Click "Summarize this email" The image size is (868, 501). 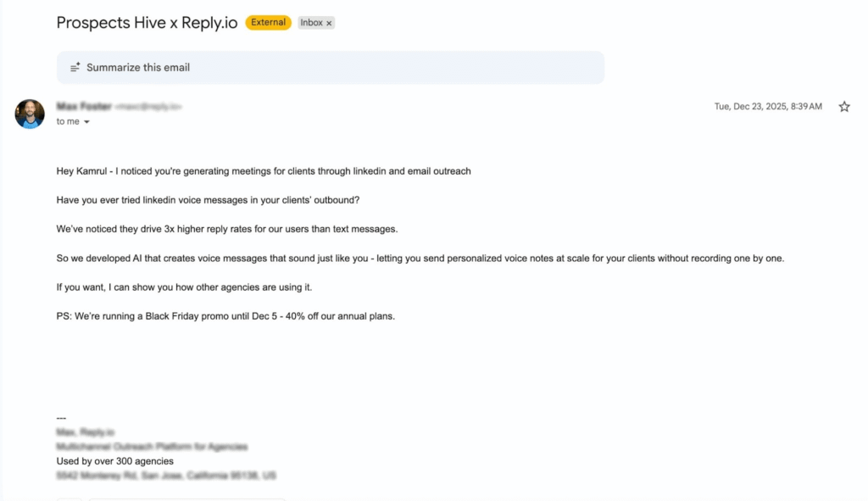(x=139, y=67)
